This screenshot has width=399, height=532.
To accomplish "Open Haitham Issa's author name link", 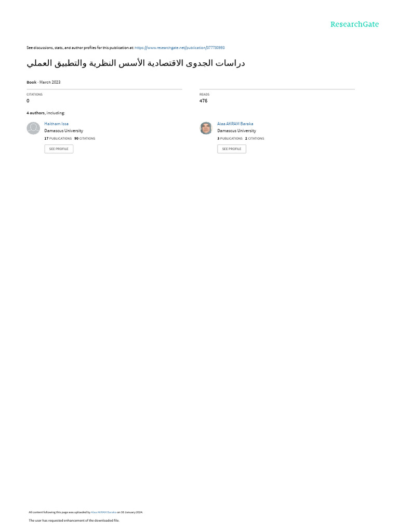I will tap(56, 124).
